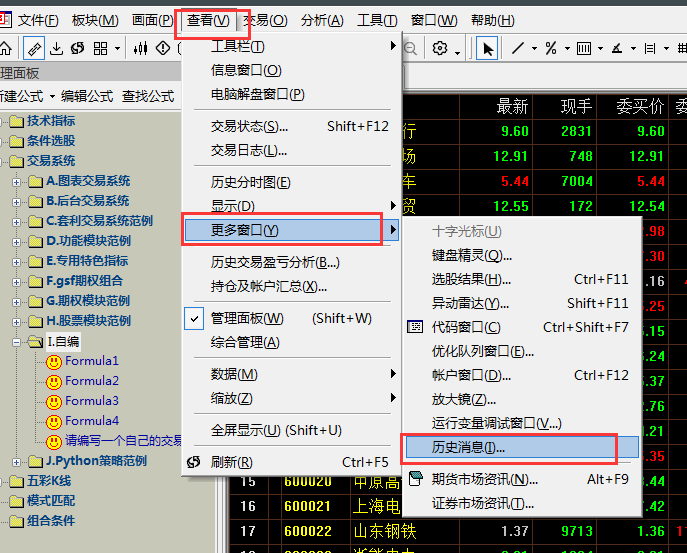Screen dimensions: 687x553
Task: Click the 代码窗口 icon in submenu
Action: coord(416,327)
